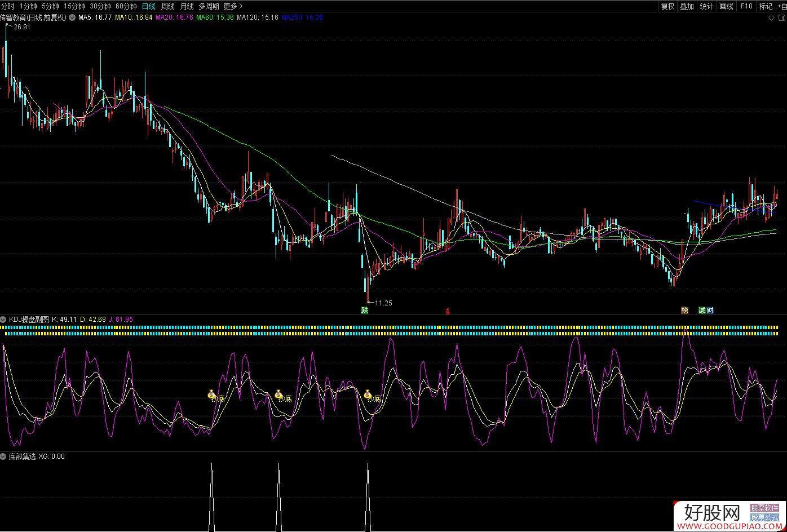The image size is (787, 532).
Task: Click the red $ marker below chart
Action: click(448, 311)
